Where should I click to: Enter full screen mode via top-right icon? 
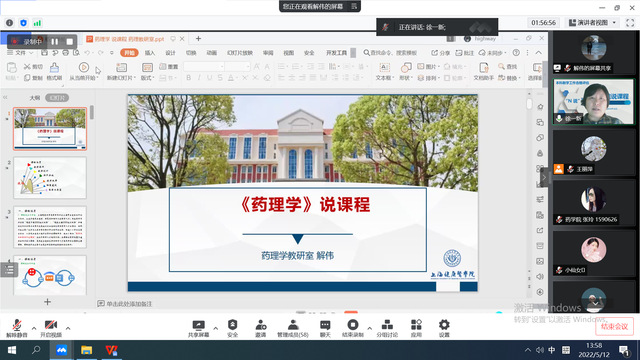click(x=630, y=23)
